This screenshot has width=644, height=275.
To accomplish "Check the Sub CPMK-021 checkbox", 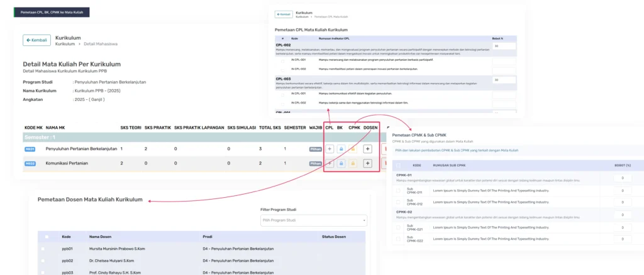I will pos(397,227).
